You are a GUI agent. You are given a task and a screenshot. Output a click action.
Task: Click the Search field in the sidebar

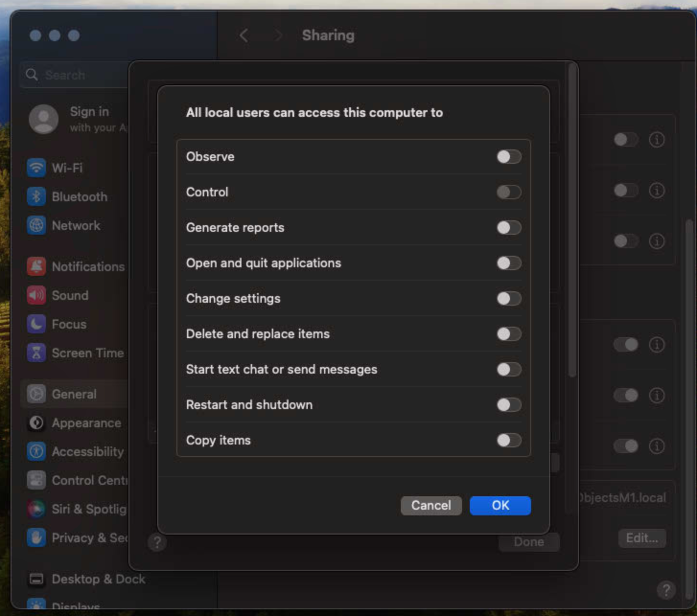[74, 75]
